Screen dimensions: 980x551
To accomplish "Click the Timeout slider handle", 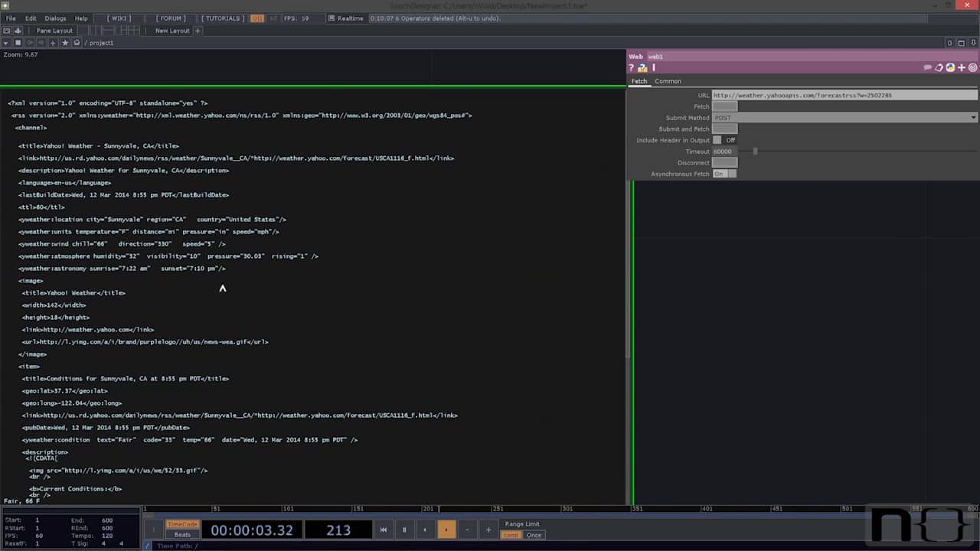I will pos(755,152).
